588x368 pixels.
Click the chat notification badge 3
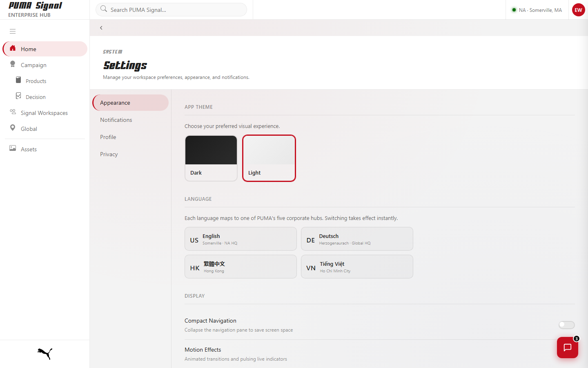pos(576,339)
